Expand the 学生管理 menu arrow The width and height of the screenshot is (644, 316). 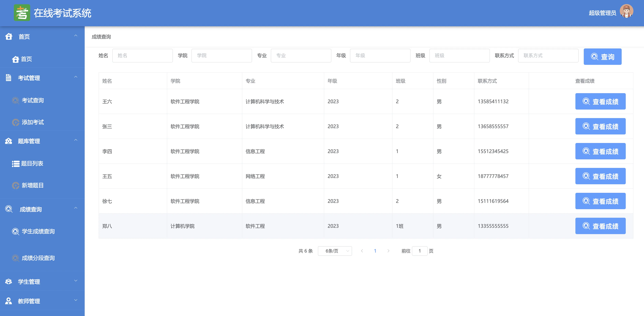pyautogui.click(x=76, y=281)
